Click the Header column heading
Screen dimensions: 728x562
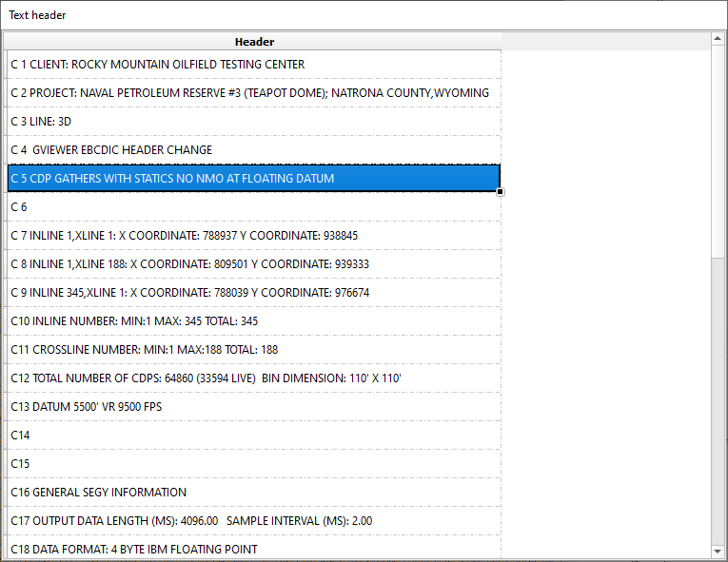pyautogui.click(x=254, y=42)
